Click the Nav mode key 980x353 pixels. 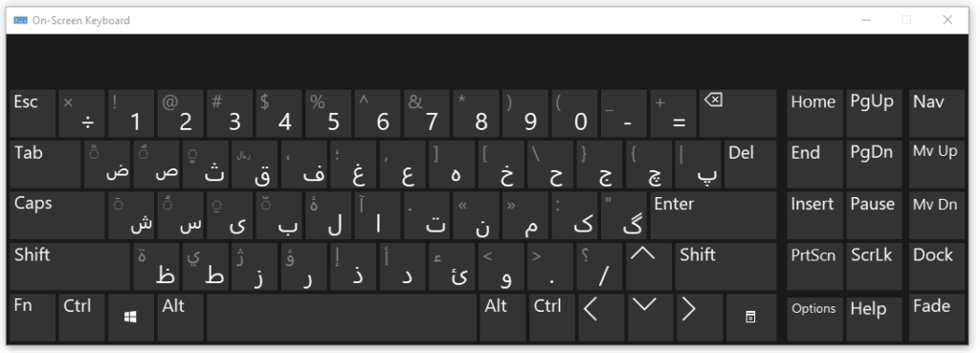coord(936,114)
